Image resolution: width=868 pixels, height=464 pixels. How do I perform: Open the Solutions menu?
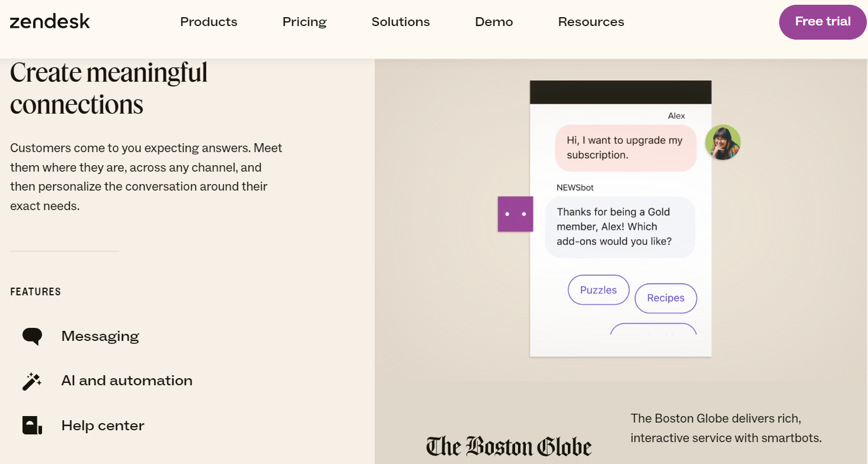point(401,22)
